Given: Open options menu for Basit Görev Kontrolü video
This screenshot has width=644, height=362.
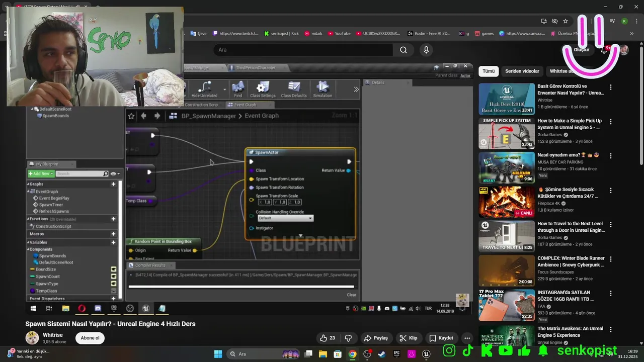Looking at the screenshot, I should (611, 87).
